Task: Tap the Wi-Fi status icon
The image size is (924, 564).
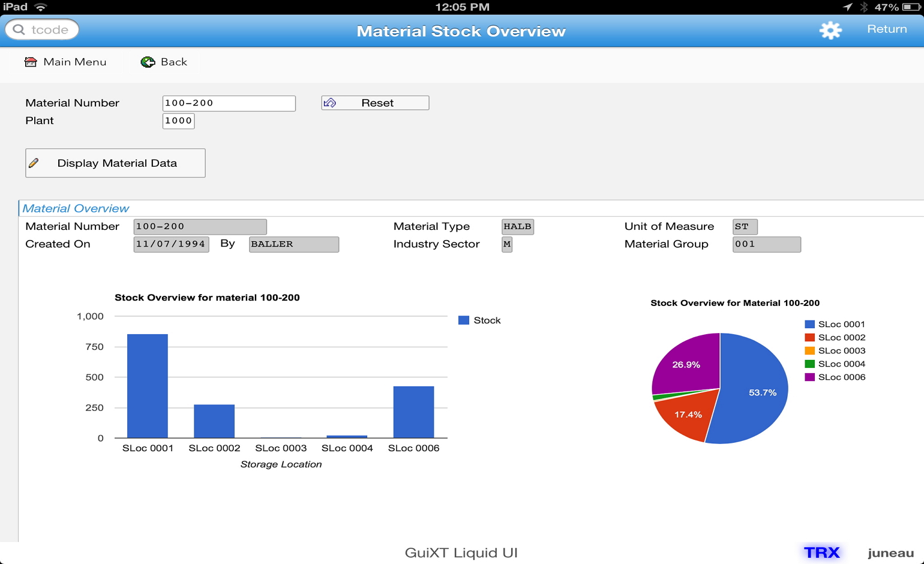Action: pos(41,7)
